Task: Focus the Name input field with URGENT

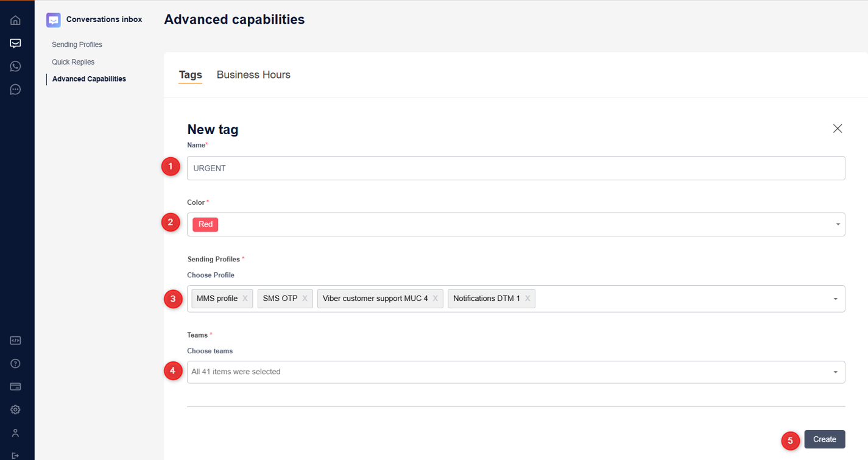Action: point(516,168)
